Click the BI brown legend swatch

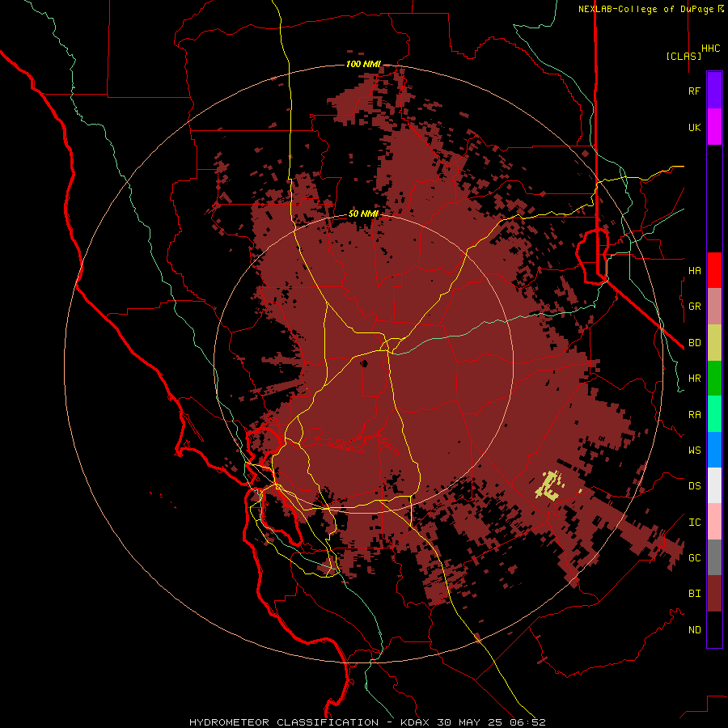714,594
